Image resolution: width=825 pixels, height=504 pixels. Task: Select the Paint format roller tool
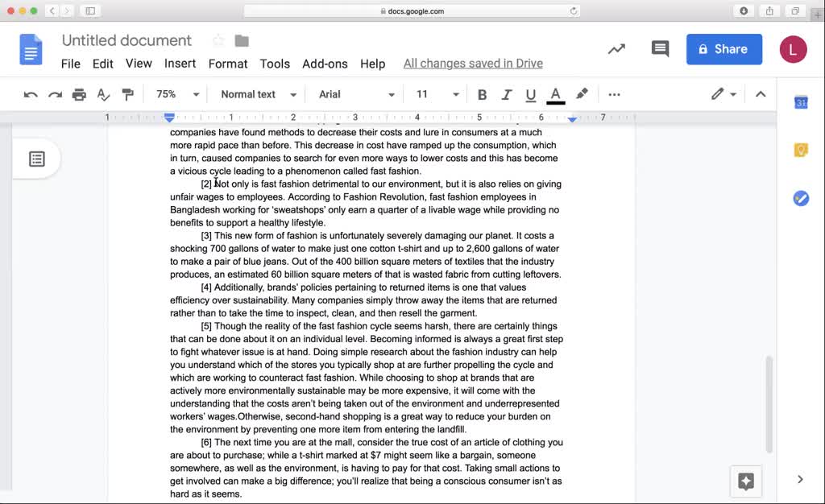pos(127,94)
